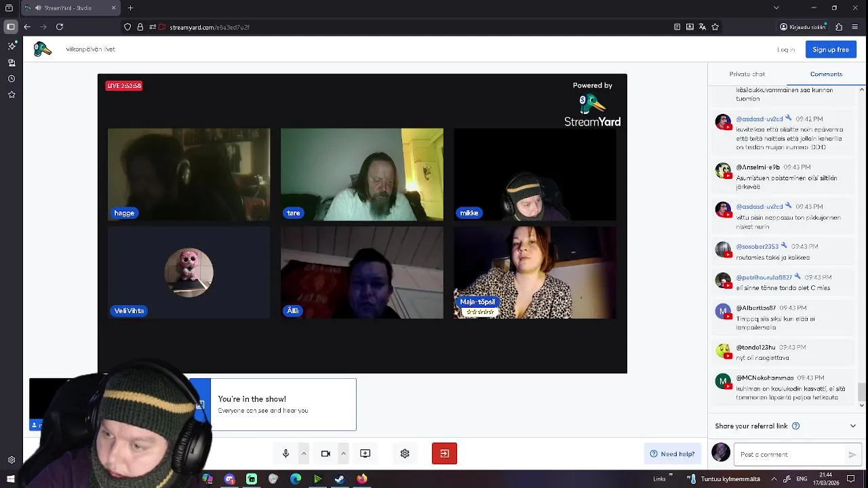Close the StreamYard - Studio tab

(113, 8)
